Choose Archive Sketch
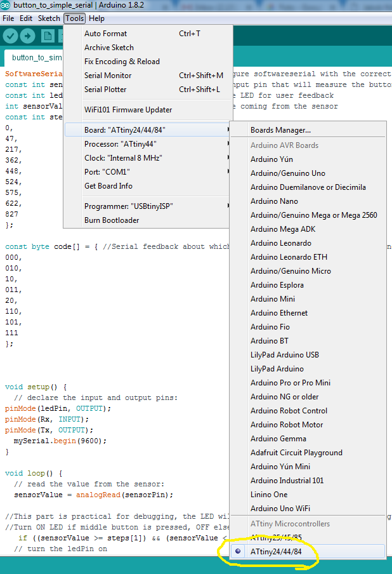This screenshot has height=574, width=392. click(147, 47)
